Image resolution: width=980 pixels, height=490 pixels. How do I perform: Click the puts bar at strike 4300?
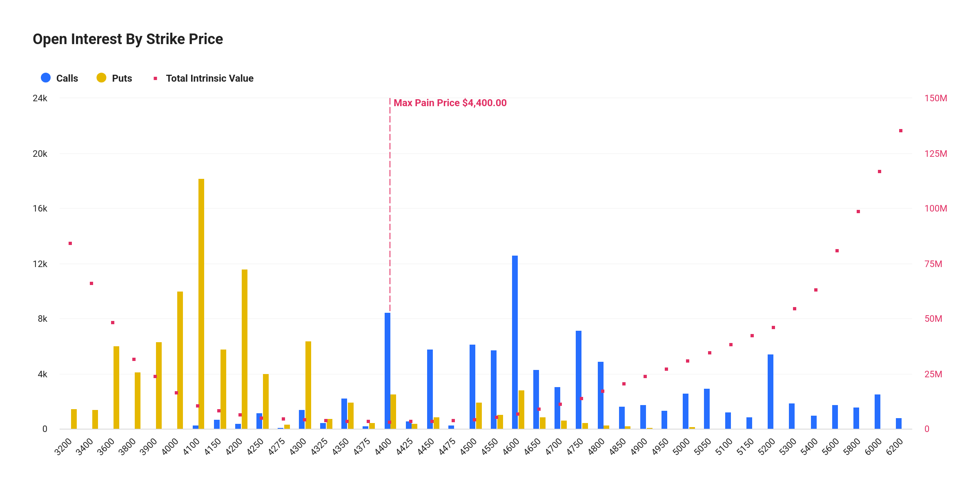(x=308, y=385)
